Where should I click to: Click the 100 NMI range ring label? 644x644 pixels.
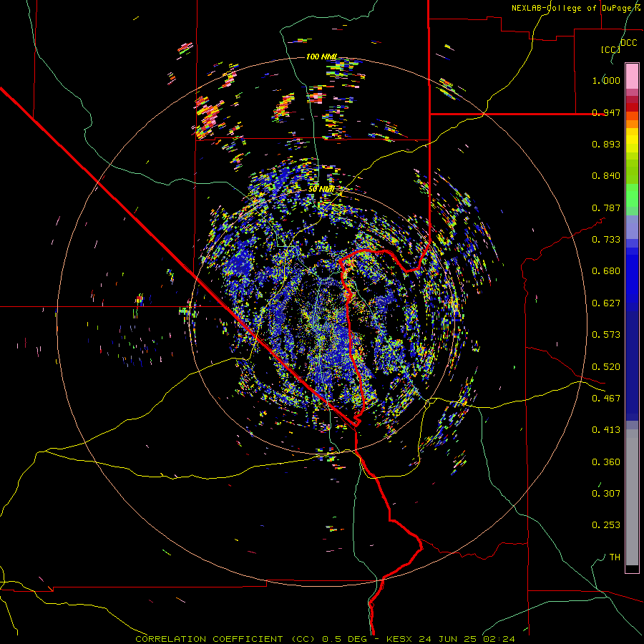coord(322,57)
